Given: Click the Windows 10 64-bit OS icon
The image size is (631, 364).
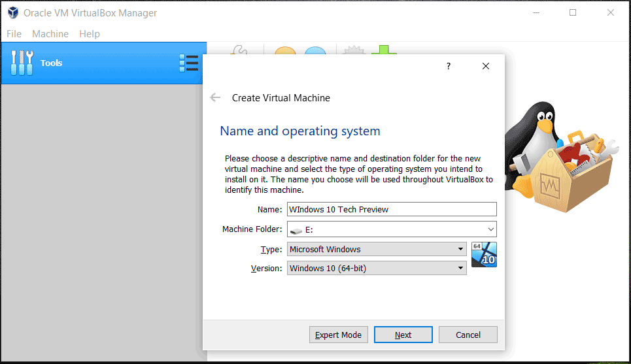Looking at the screenshot, I should [x=484, y=255].
